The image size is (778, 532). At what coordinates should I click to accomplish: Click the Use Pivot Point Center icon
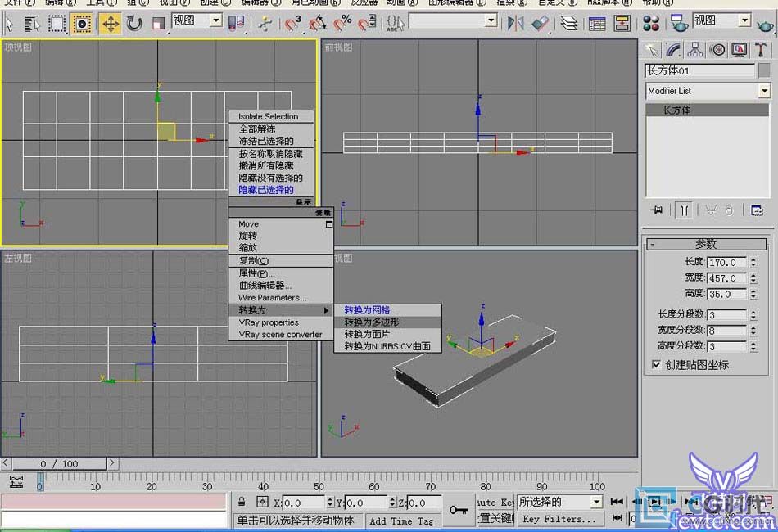tap(236, 23)
